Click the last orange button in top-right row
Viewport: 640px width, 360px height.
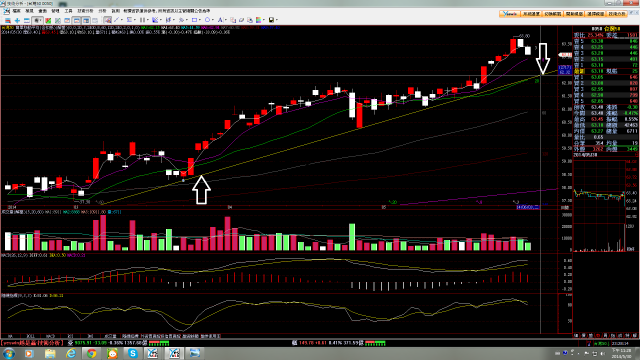(617, 13)
